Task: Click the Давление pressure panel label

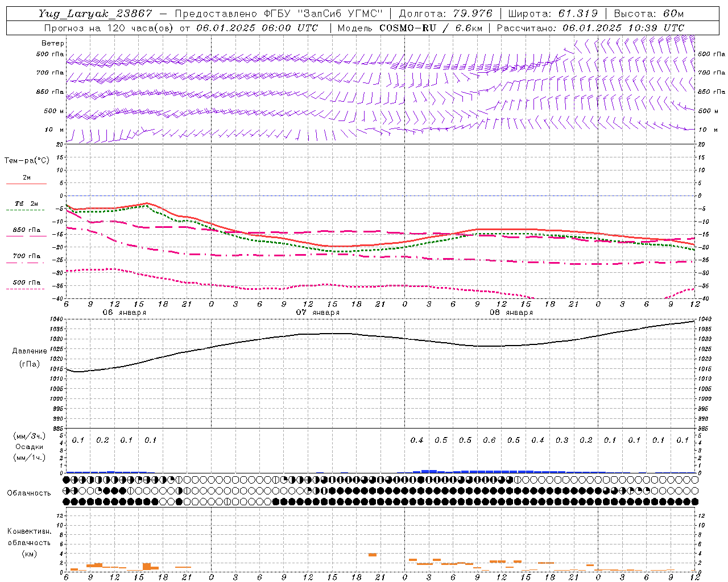Action: click(30, 351)
